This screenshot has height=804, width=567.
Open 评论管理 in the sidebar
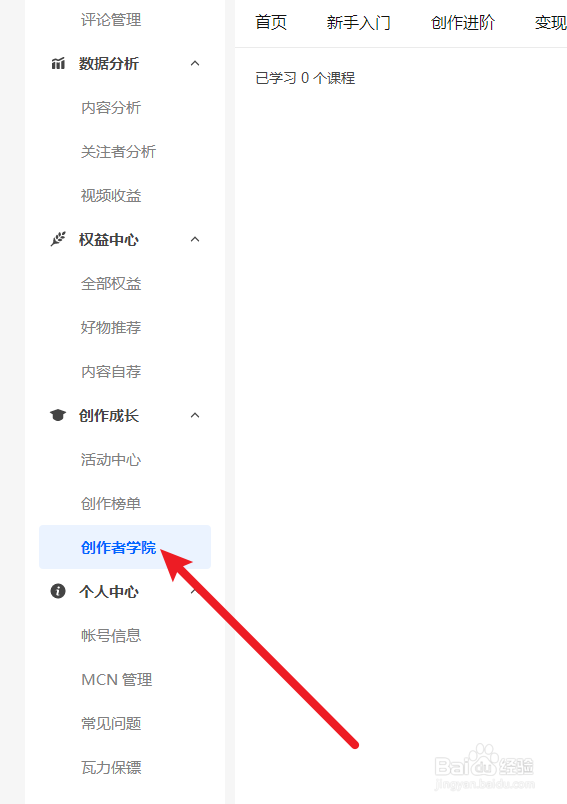coord(111,20)
